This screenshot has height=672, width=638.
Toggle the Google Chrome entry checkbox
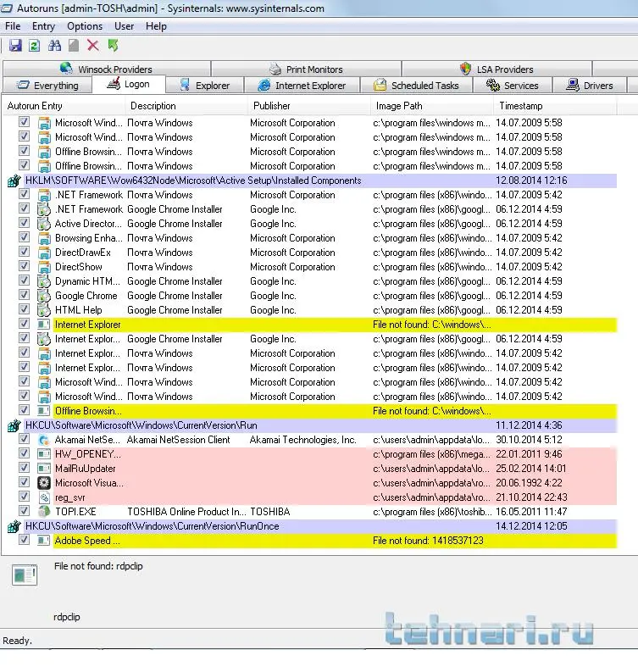tap(24, 295)
